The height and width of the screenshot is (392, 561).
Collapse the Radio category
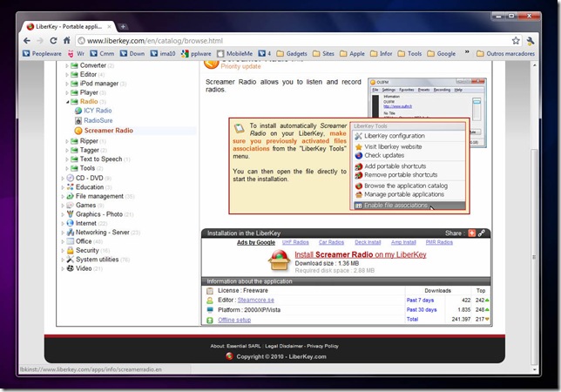(x=67, y=102)
